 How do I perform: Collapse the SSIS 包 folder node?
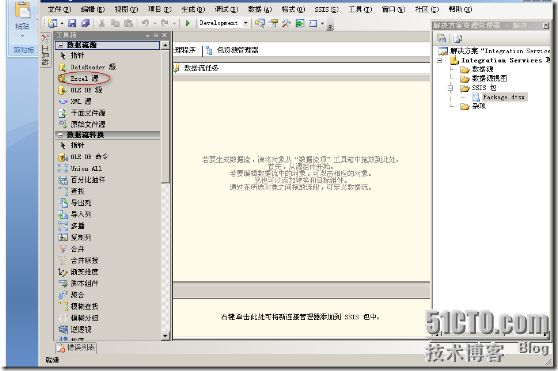pos(450,88)
